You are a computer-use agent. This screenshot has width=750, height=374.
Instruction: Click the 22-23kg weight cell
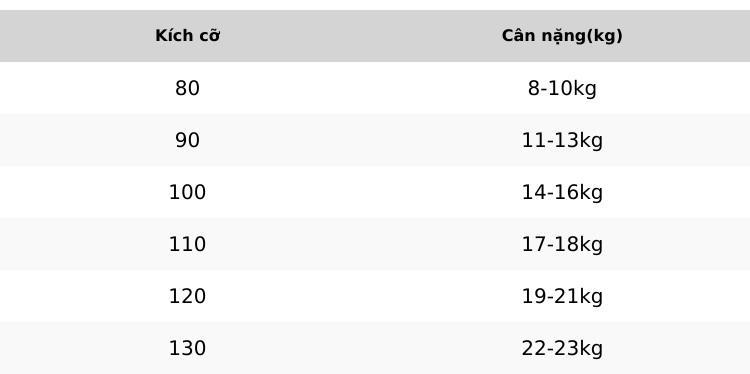[x=562, y=348]
